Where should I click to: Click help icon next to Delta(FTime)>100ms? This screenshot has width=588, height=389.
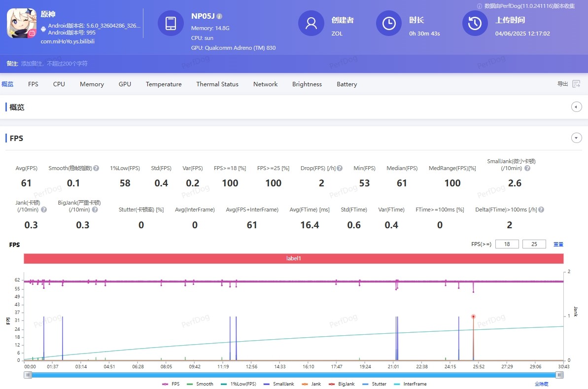[x=541, y=210]
